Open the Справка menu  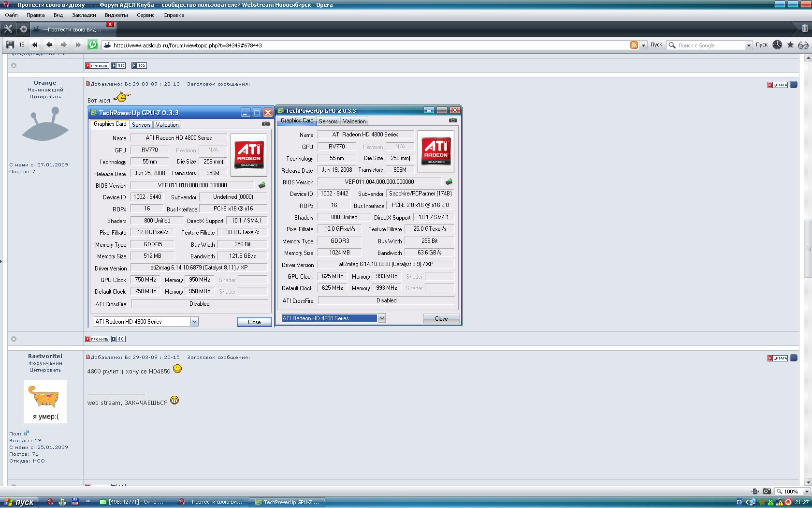click(x=174, y=15)
